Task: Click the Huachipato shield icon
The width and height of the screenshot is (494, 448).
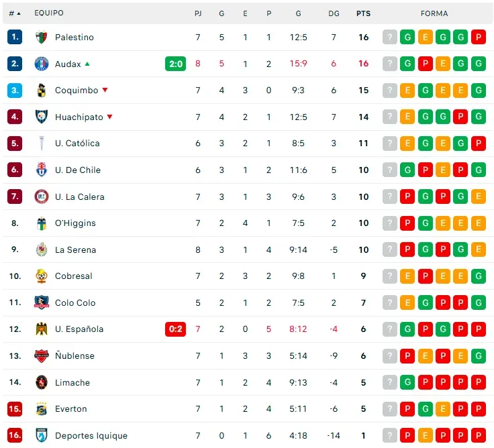Action: [42, 117]
